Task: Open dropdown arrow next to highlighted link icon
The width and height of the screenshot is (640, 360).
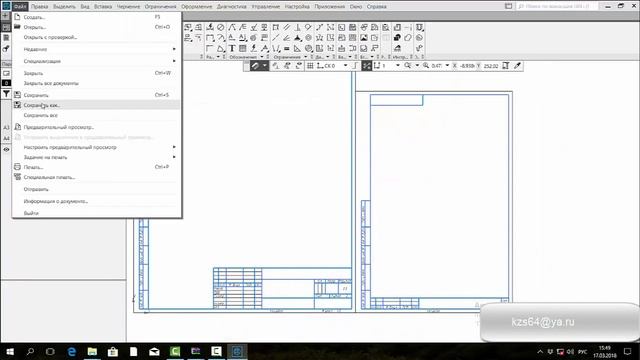Action: pyautogui.click(x=264, y=66)
